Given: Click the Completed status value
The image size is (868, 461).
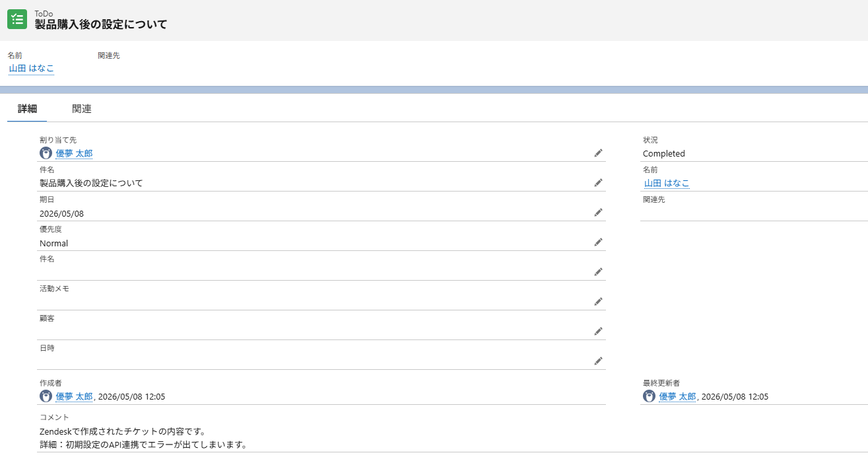Looking at the screenshot, I should pos(664,153).
